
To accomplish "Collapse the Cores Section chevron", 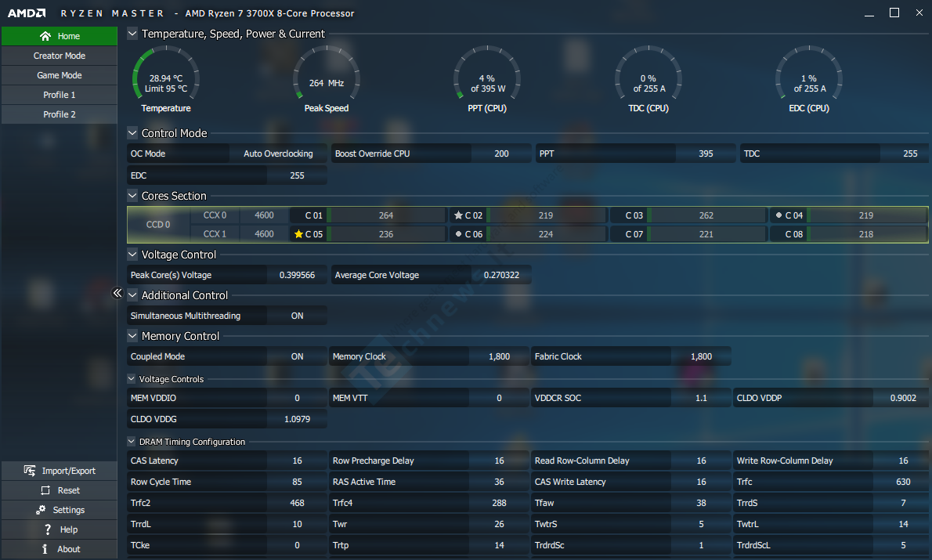I will [x=132, y=196].
